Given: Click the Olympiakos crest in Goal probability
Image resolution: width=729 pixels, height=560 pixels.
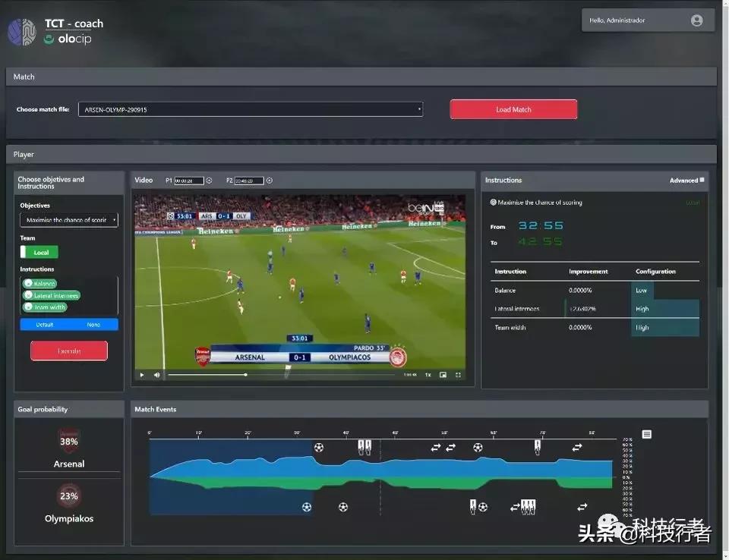Looking at the screenshot, I should click(69, 496).
